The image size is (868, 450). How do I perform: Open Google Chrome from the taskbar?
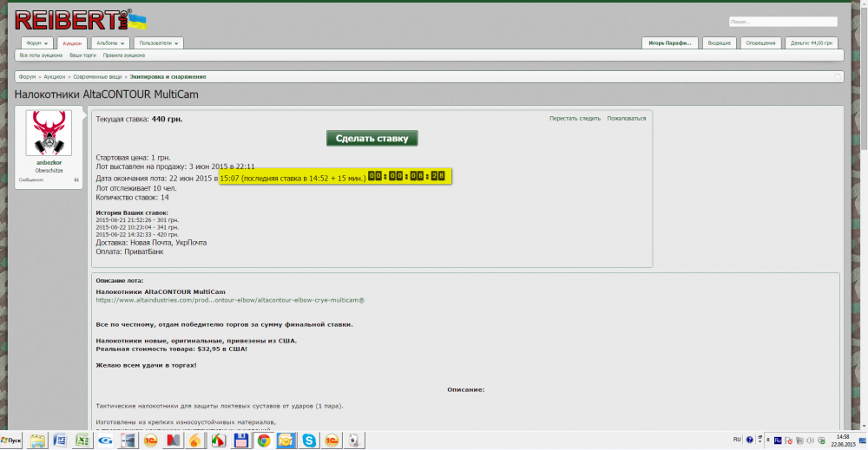(264, 440)
